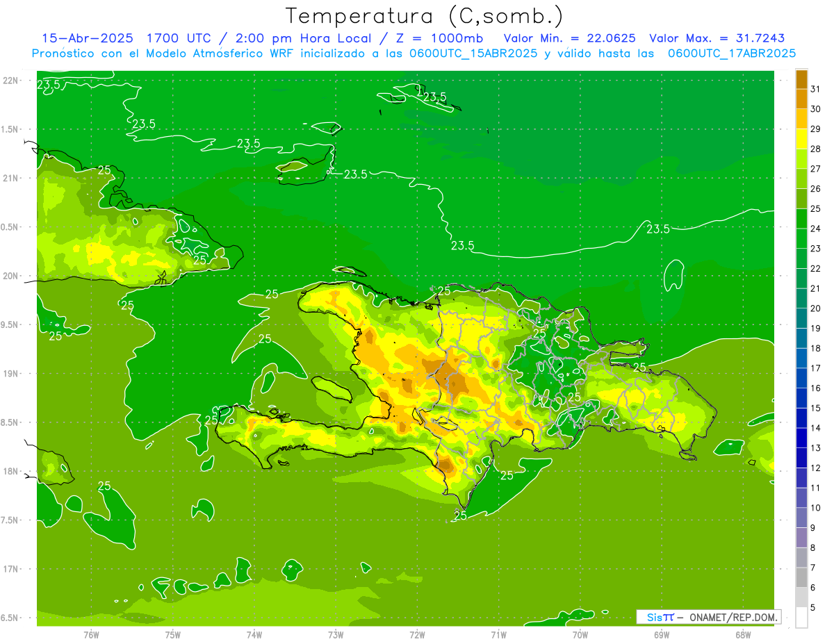Click the "72W" longitude label
Viewport: 834px width, 644px height.
[417, 635]
